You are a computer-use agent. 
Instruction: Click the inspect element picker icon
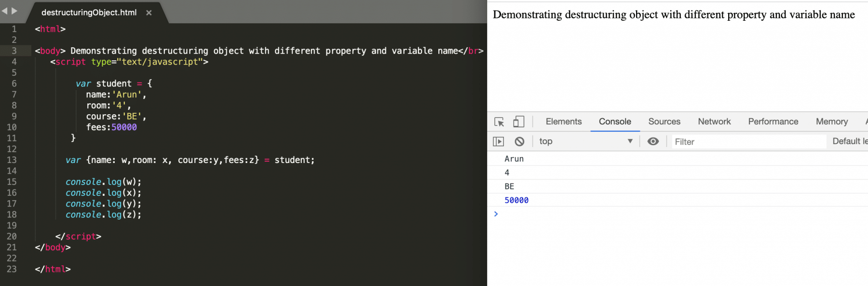coord(499,122)
